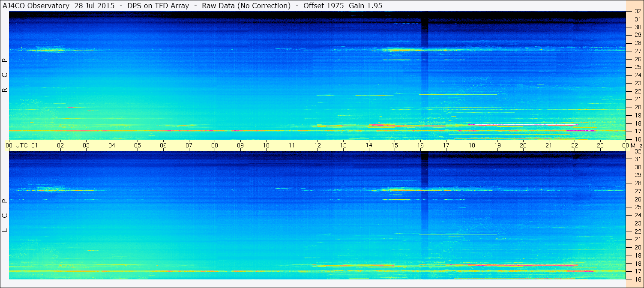644x288 pixels.
Task: Click hour marker 03 on UTC axis
Action: click(x=86, y=145)
